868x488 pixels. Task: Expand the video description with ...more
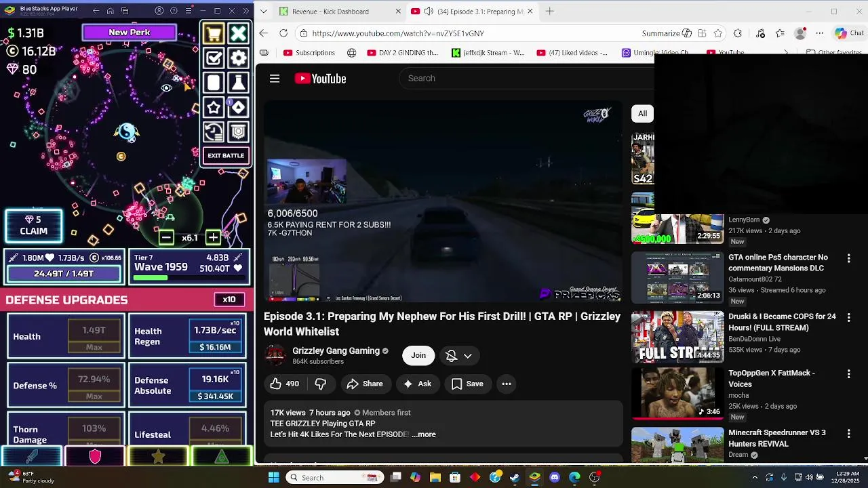pyautogui.click(x=424, y=434)
